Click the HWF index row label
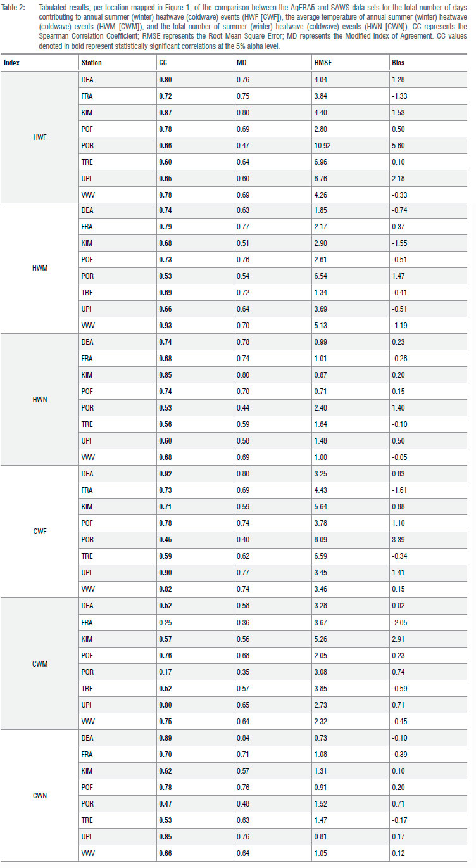This screenshot has width=476, height=868. pos(39,137)
